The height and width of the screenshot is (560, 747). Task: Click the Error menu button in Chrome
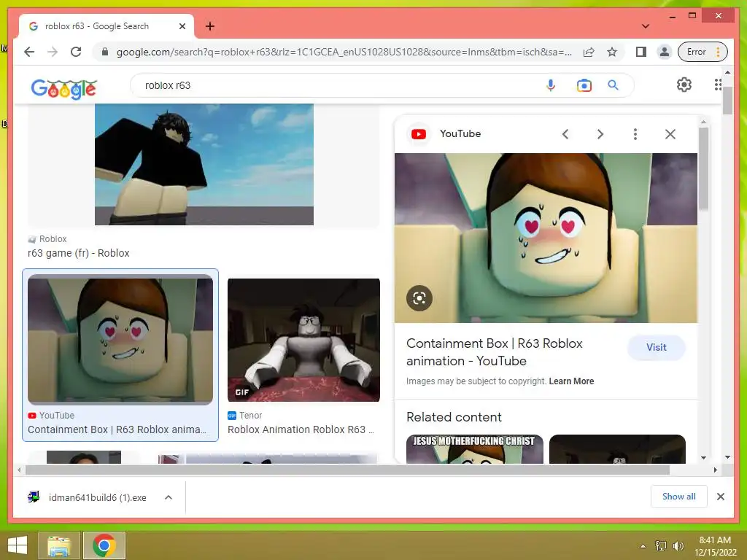703,52
